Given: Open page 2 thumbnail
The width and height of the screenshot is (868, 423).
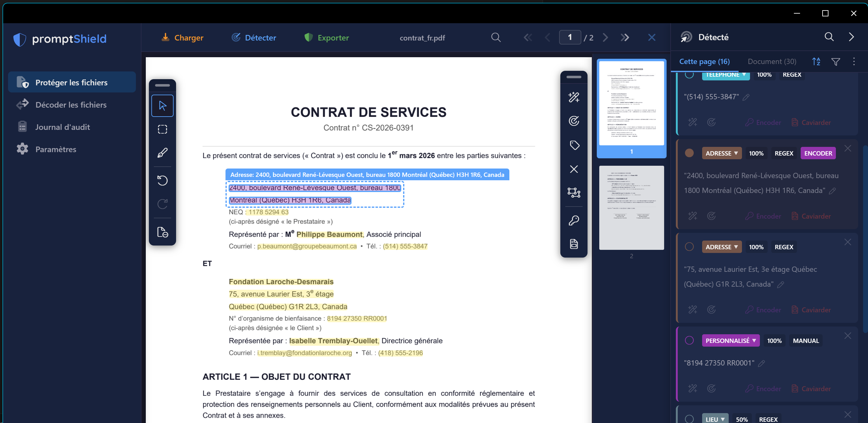Looking at the screenshot, I should [x=632, y=208].
